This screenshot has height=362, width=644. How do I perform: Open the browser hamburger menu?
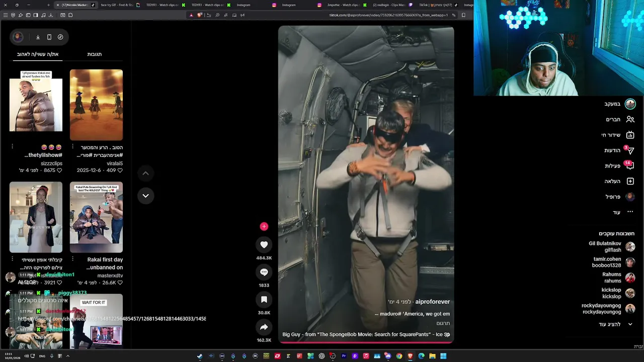tap(6, 15)
